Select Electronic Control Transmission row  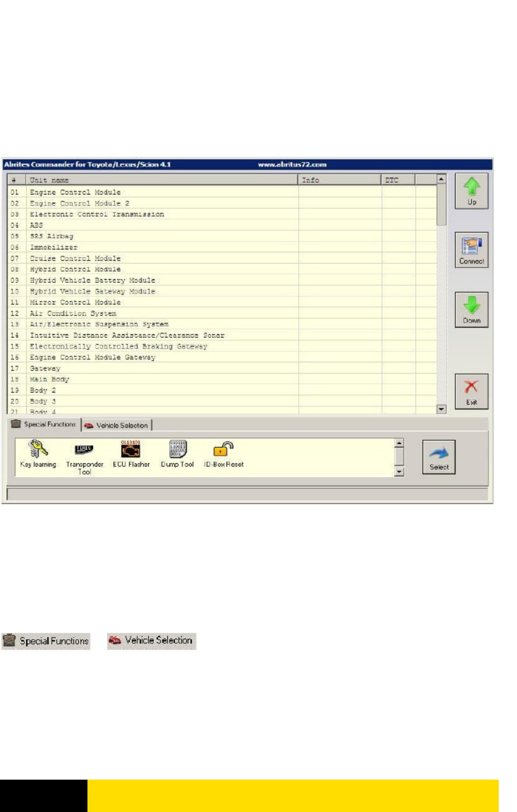point(222,214)
